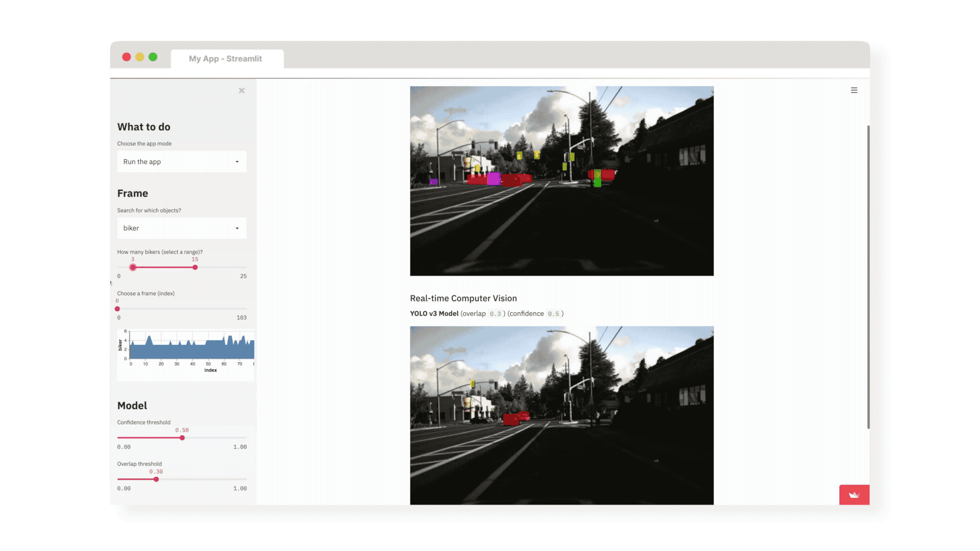Image resolution: width=980 pixels, height=551 pixels.
Task: Click the Overlap threshold slider handle
Action: (156, 479)
